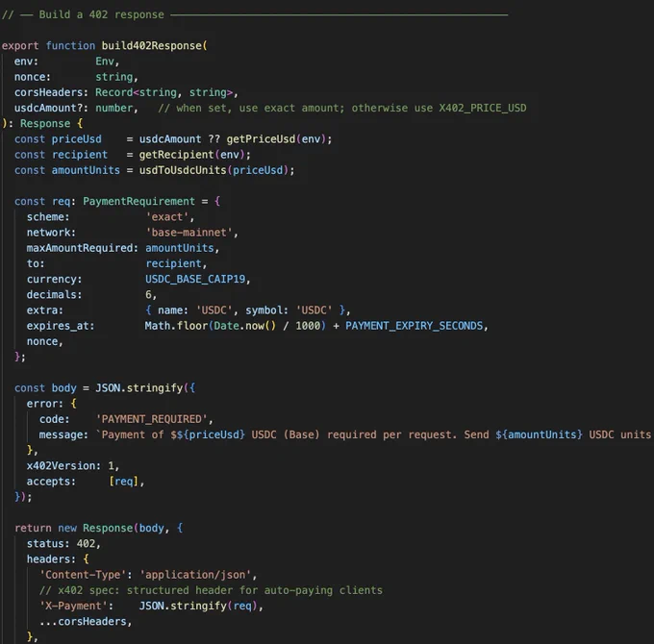
Task: Click the "corsHeaders:" parameter in the signature
Action: click(52, 92)
